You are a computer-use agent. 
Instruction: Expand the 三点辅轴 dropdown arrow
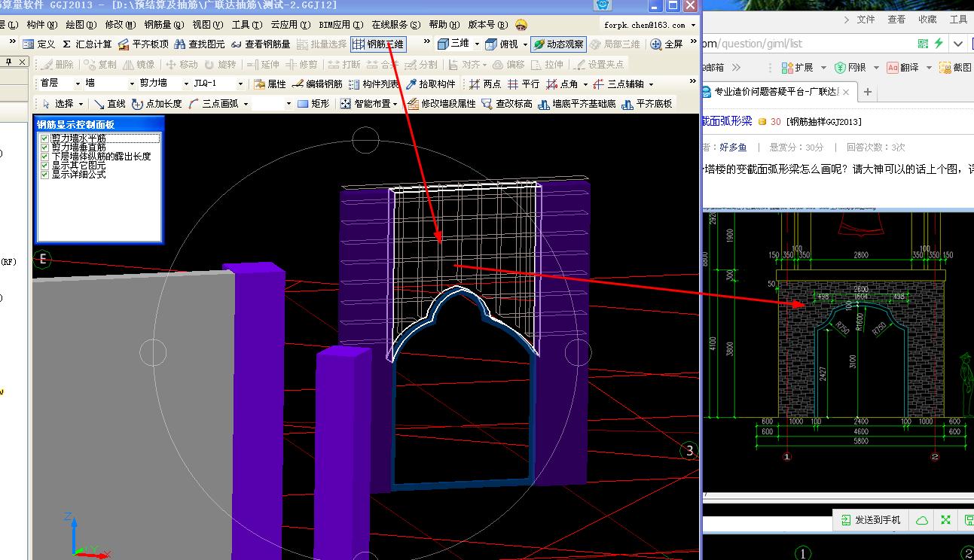(x=651, y=84)
